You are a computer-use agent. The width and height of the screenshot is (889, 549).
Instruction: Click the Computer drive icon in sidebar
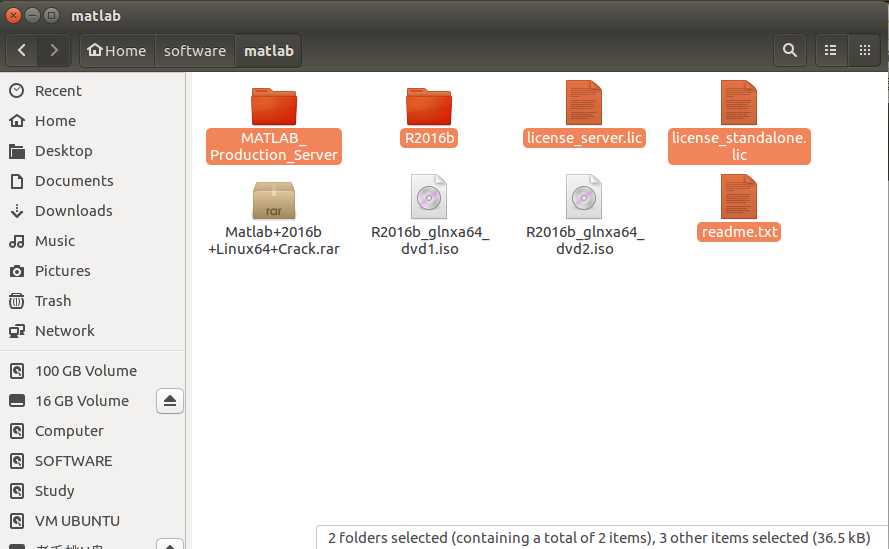[x=17, y=431]
